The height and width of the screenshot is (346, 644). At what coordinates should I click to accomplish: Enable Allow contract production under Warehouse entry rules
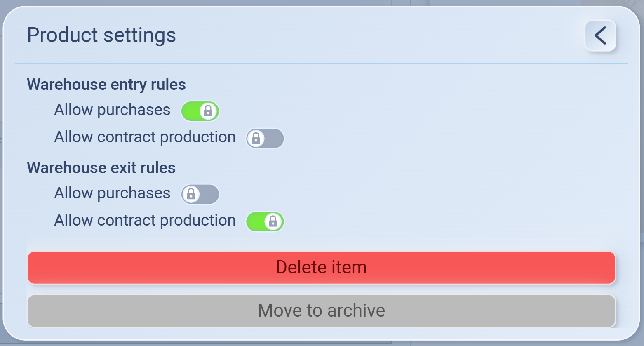(x=265, y=138)
